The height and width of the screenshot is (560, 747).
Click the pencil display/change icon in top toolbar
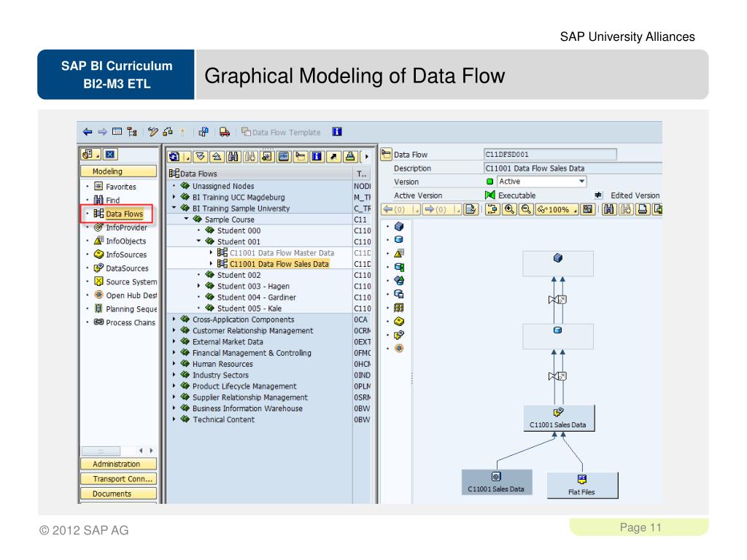point(152,132)
